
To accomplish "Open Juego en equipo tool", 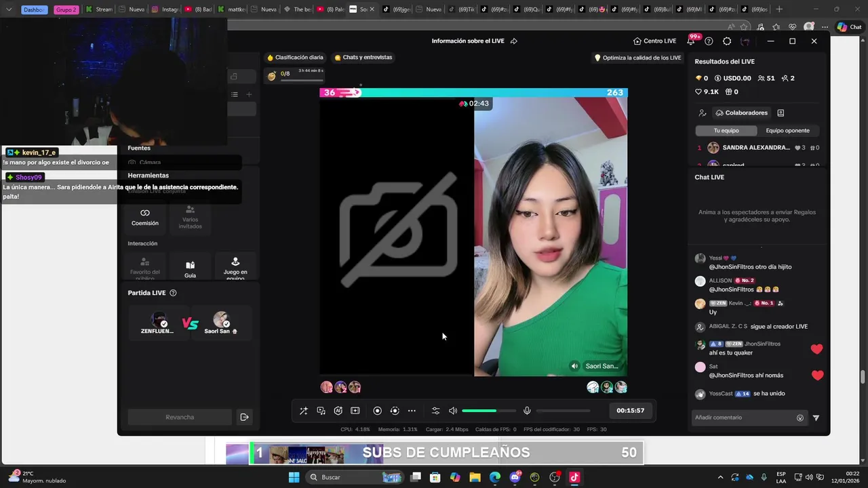I will (235, 267).
